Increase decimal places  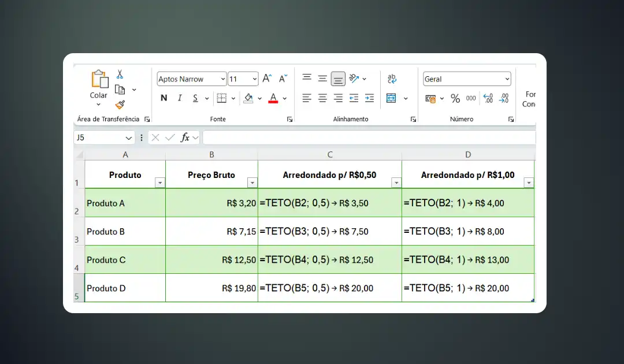(488, 98)
